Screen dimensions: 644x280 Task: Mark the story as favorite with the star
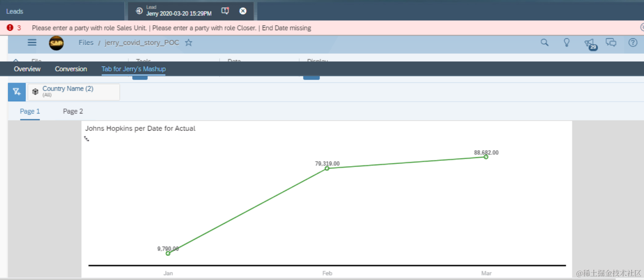(188, 42)
